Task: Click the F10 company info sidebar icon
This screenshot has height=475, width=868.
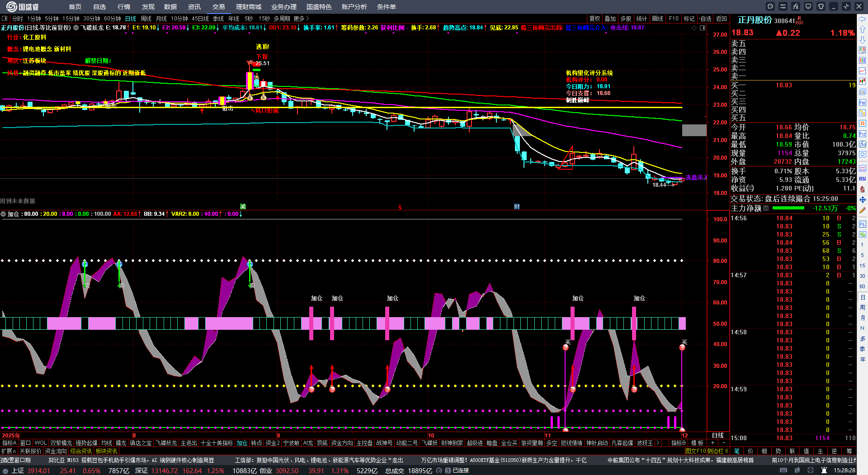Action: pyautogui.click(x=863, y=103)
